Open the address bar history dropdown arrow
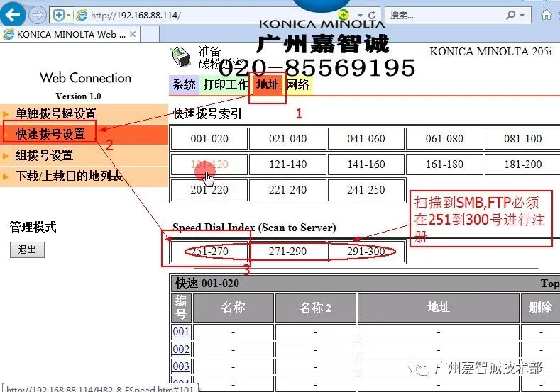Image resolution: width=560 pixels, height=392 pixels. pyautogui.click(x=361, y=16)
